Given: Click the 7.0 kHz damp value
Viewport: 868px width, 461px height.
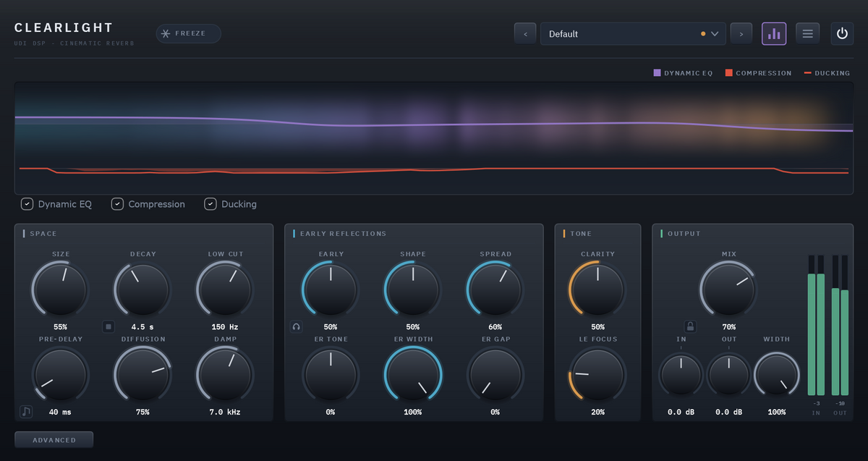Looking at the screenshot, I should (226, 412).
